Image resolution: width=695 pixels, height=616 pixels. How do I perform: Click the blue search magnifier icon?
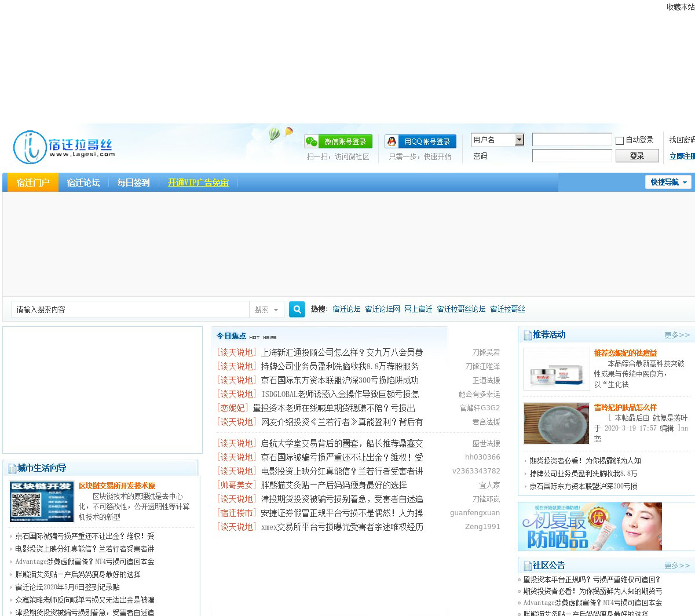[x=297, y=309]
